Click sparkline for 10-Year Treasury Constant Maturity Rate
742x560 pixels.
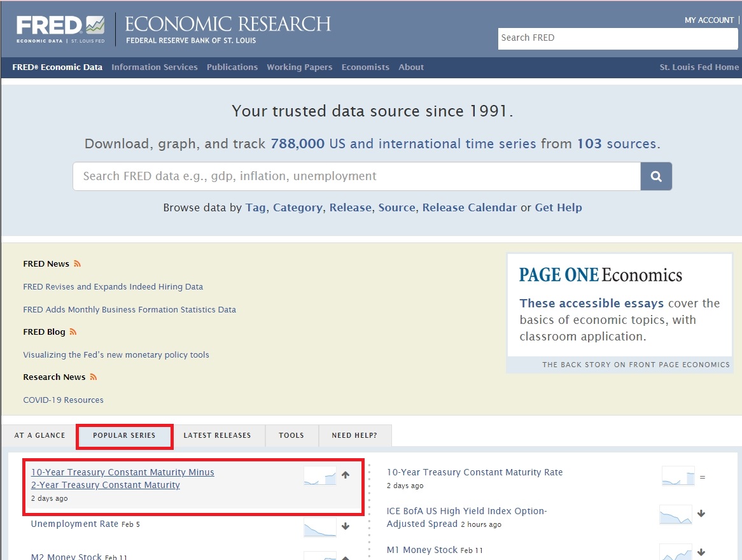coord(678,476)
